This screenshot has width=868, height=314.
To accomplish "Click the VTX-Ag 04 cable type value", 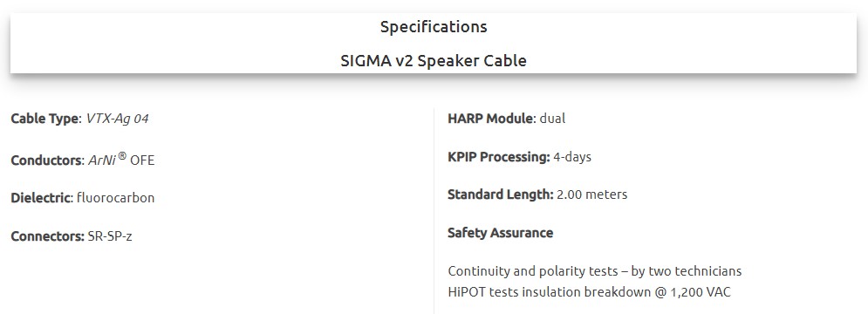I will click(118, 119).
